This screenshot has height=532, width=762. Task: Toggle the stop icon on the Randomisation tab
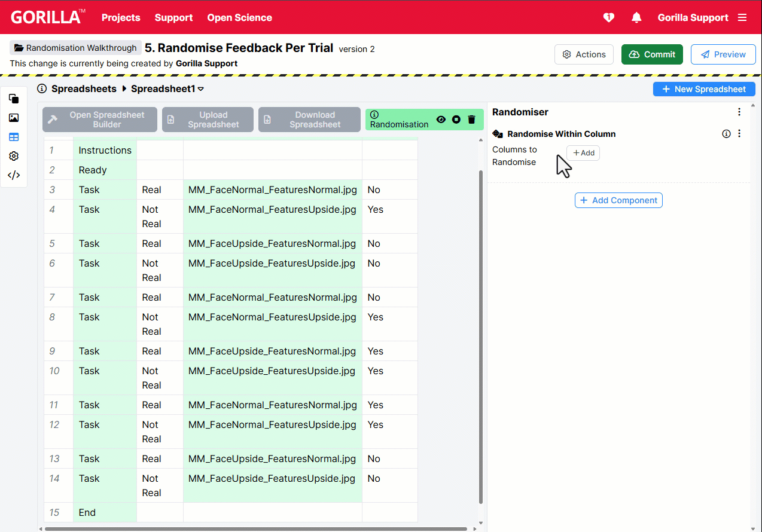[x=456, y=120]
